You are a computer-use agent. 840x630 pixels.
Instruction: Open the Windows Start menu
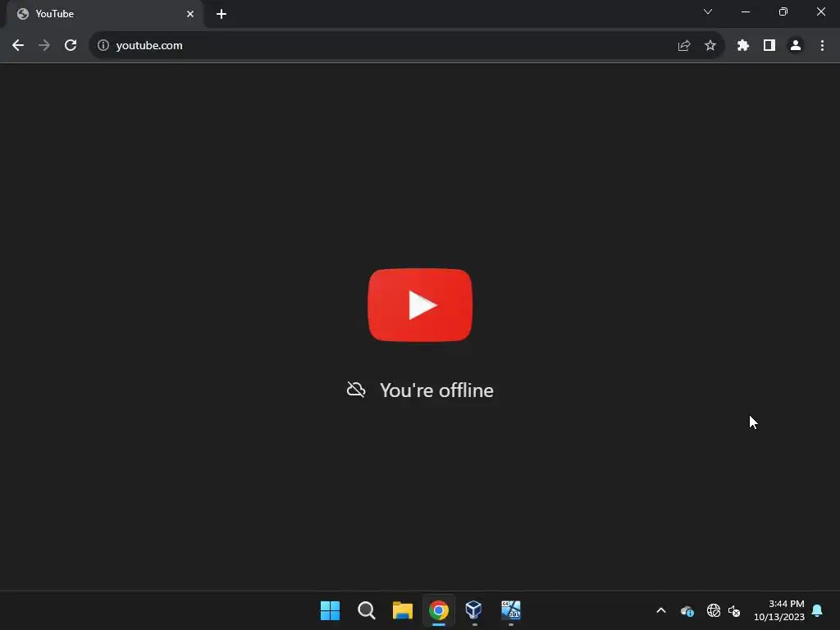330,610
